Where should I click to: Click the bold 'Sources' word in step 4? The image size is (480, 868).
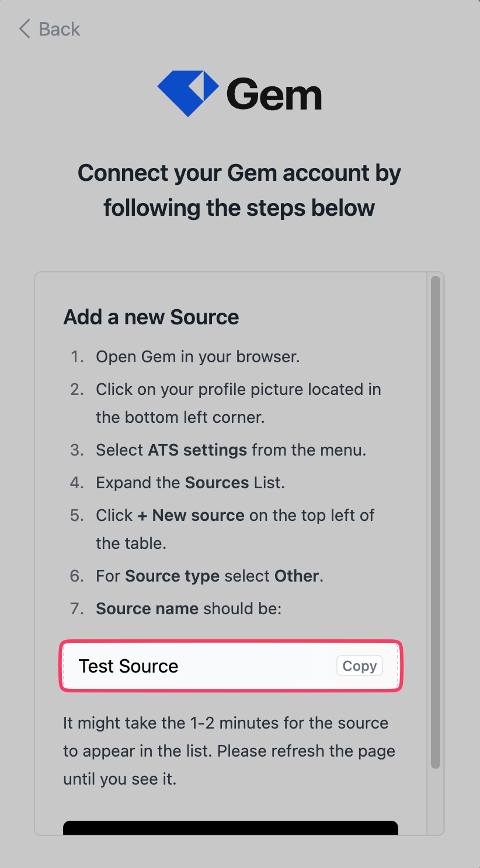point(217,482)
